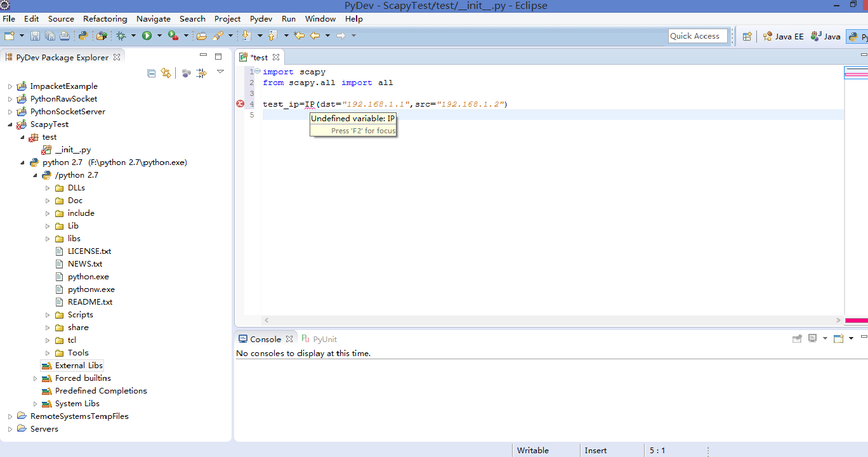Click the Previous Annotation icon
Screen dimensions: 868x457
tap(273, 36)
